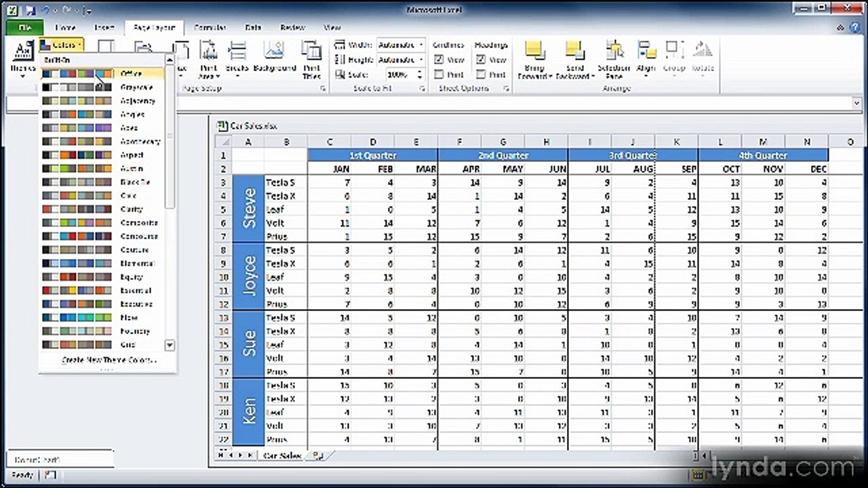Click the Joyce merged name cell
Viewport: 868px width, 488px height.
click(249, 277)
